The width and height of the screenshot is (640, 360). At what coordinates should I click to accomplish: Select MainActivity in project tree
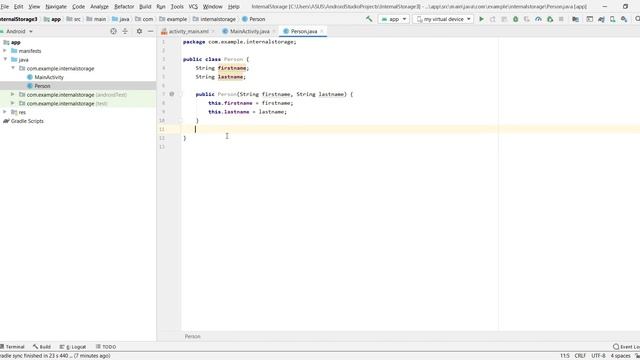tap(45, 77)
